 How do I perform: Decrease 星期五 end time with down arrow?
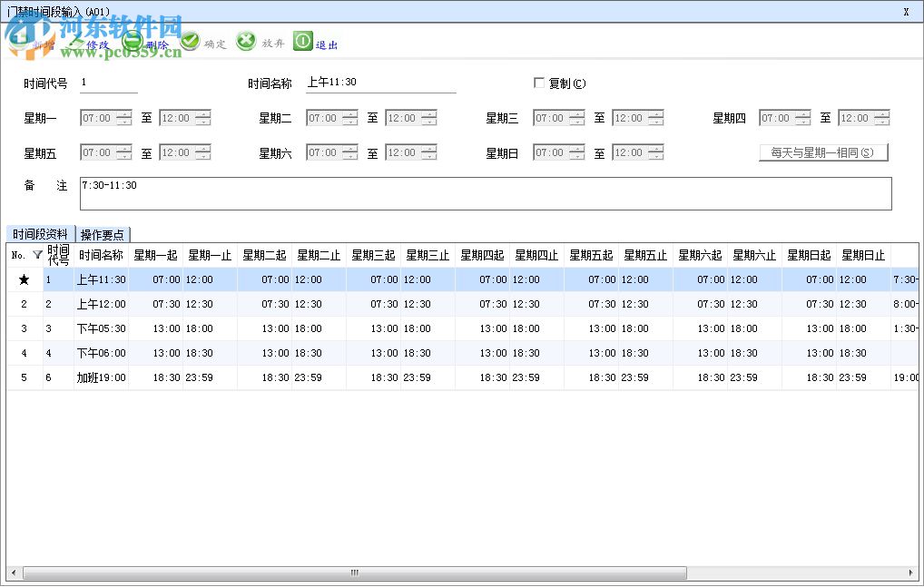[x=202, y=157]
